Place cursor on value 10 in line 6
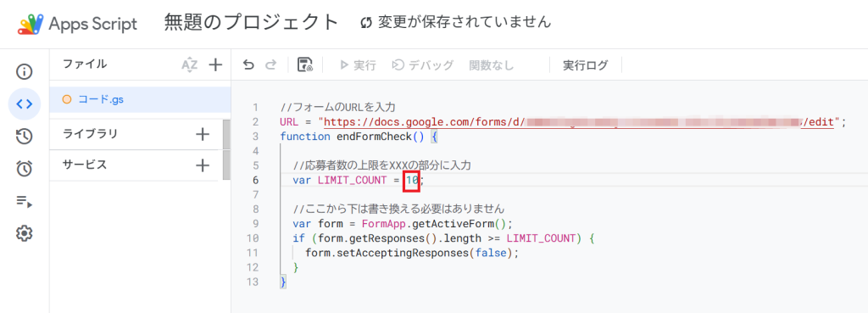Screen dimensions: 868x313 click(412, 180)
